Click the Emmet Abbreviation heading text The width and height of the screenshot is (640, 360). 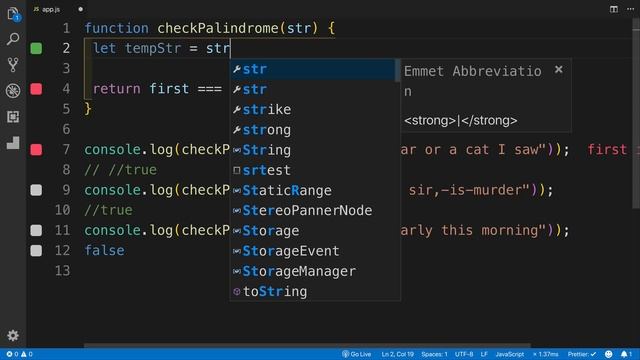(x=473, y=81)
